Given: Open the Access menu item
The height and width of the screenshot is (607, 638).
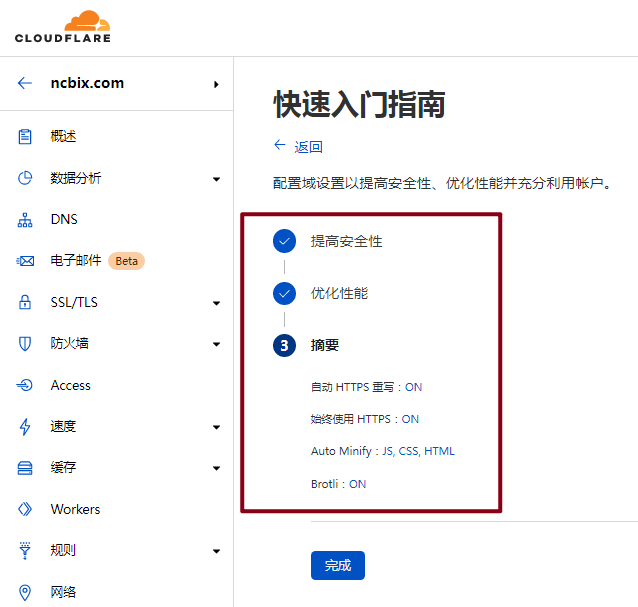Looking at the screenshot, I should coord(70,385).
